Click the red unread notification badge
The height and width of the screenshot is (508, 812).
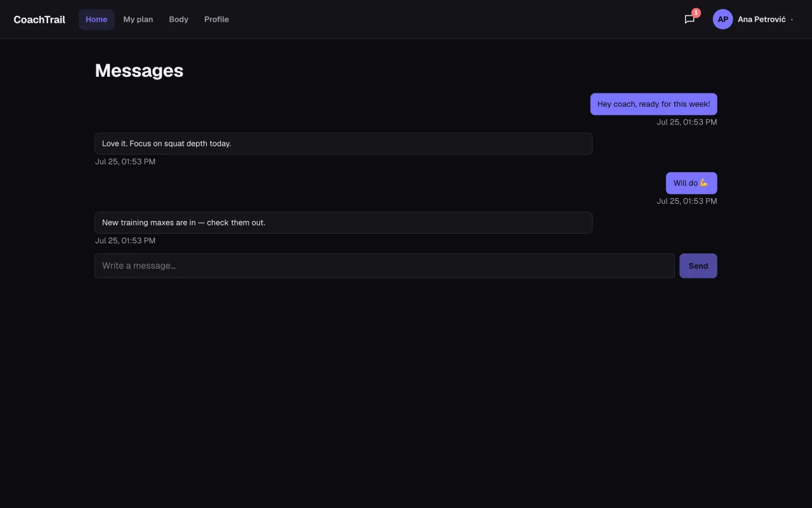pos(696,13)
